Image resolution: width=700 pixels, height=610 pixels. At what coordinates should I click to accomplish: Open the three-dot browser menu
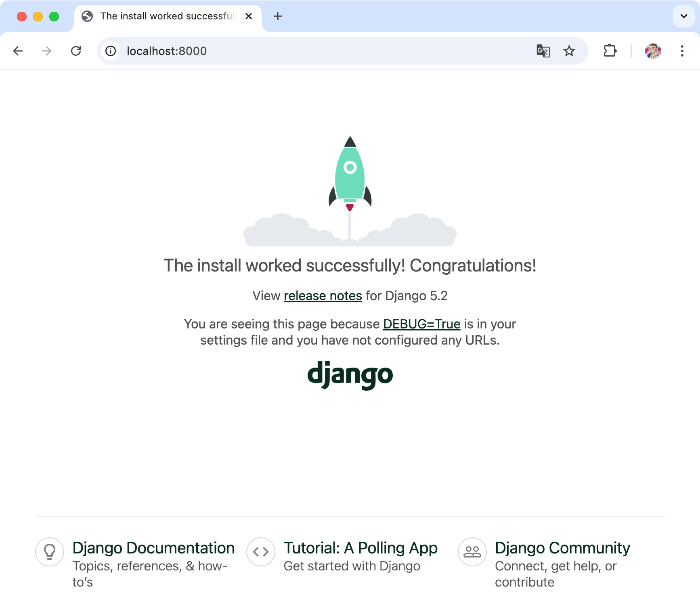[x=682, y=51]
